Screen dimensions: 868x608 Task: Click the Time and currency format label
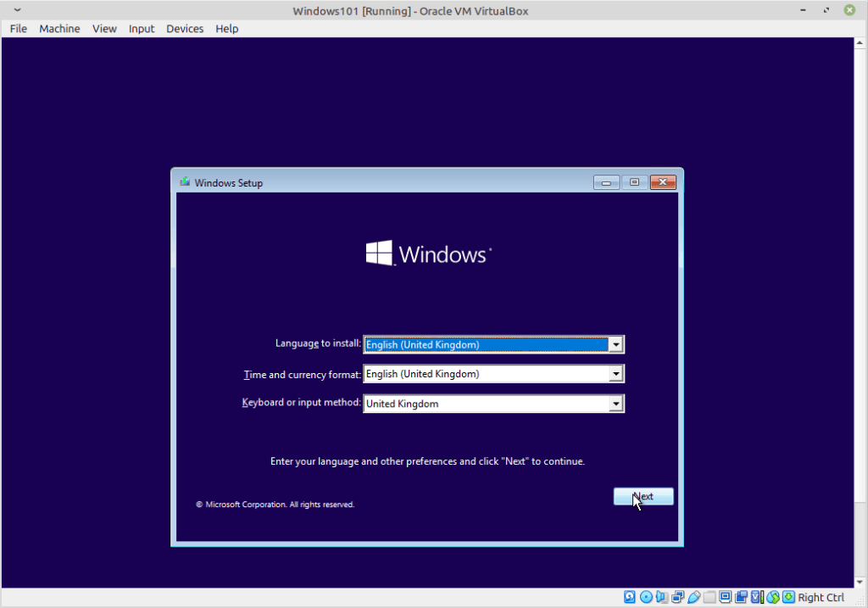pos(303,374)
